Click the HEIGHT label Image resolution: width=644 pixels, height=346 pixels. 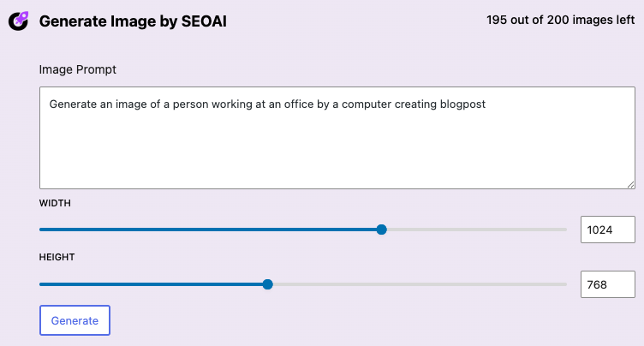(57, 257)
